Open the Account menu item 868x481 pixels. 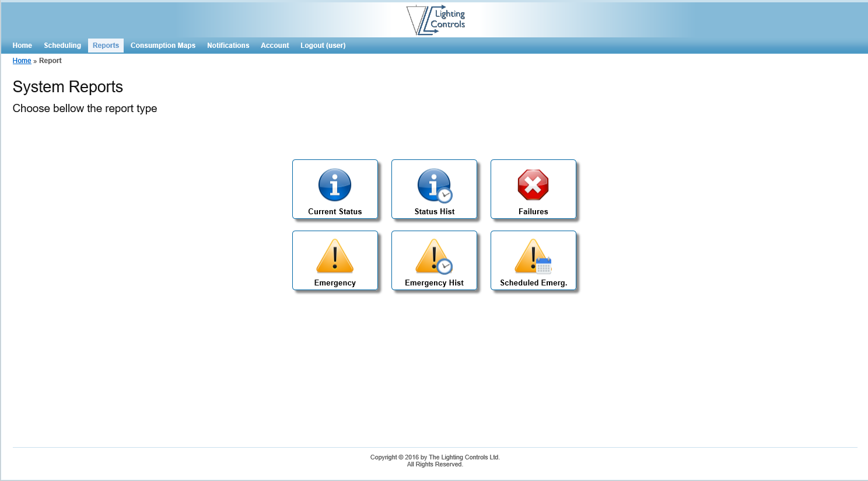click(275, 46)
